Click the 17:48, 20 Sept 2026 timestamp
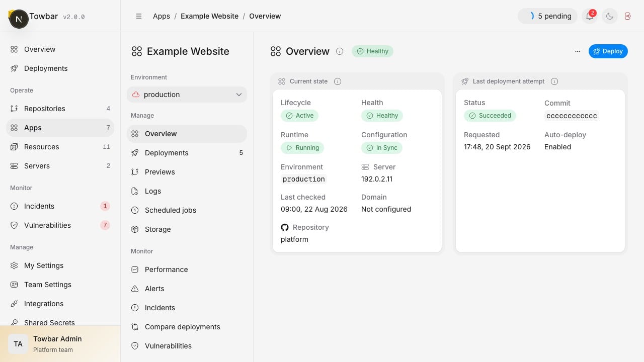The width and height of the screenshot is (644, 362). pos(497,147)
